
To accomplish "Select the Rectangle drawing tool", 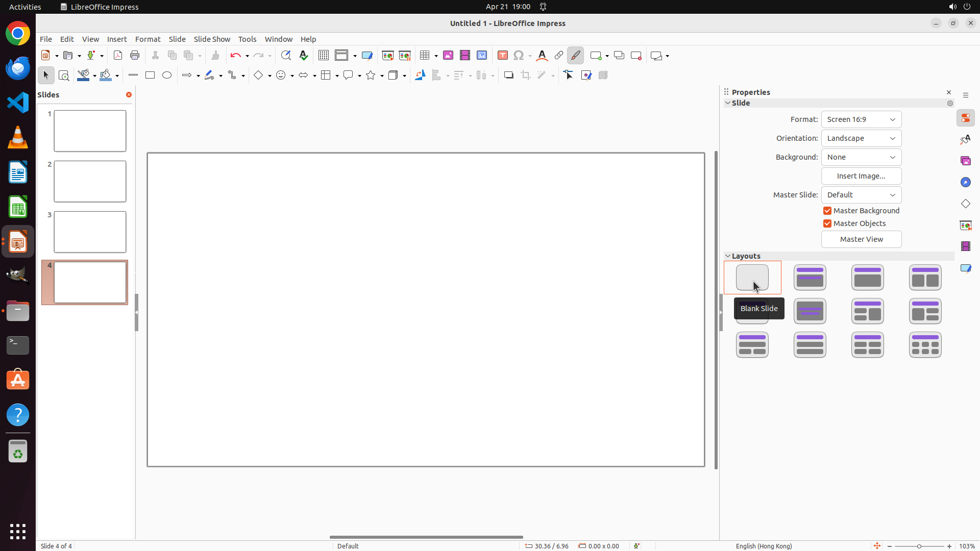I will click(x=150, y=76).
